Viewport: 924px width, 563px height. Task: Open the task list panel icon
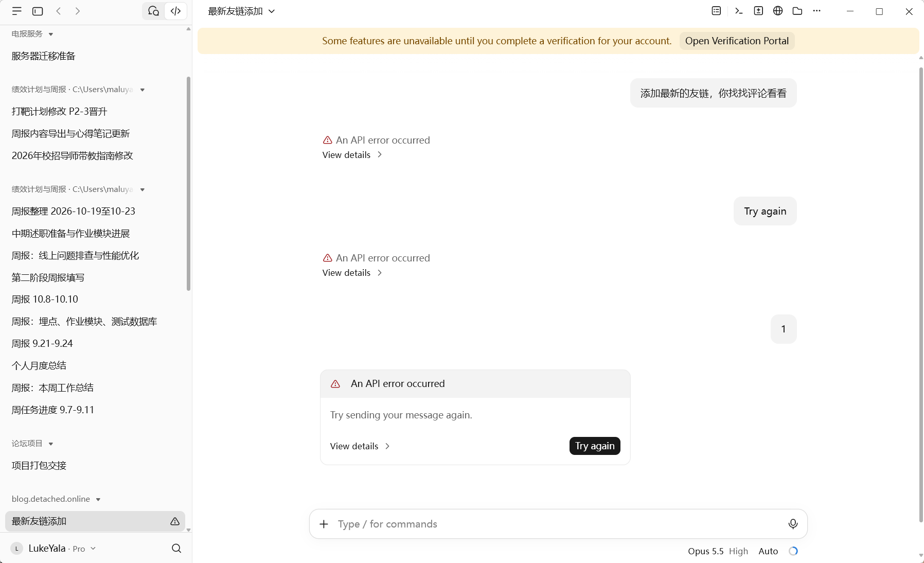(x=716, y=11)
